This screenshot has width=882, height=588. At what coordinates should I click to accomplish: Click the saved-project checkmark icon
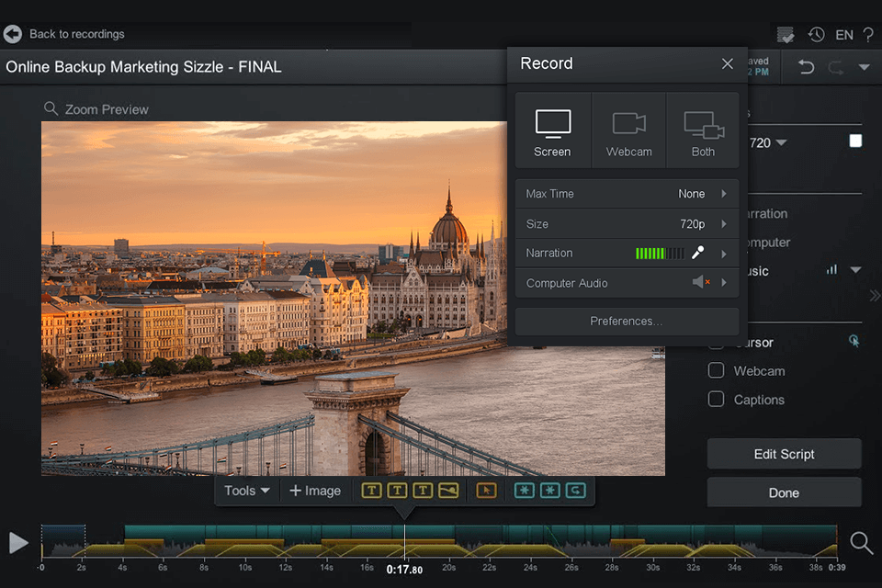click(x=786, y=34)
